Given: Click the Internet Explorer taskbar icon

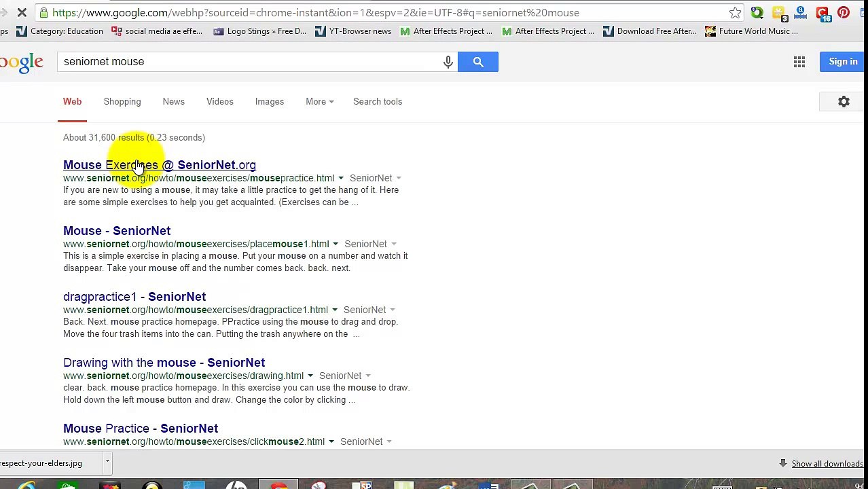Looking at the screenshot, I should [27, 485].
